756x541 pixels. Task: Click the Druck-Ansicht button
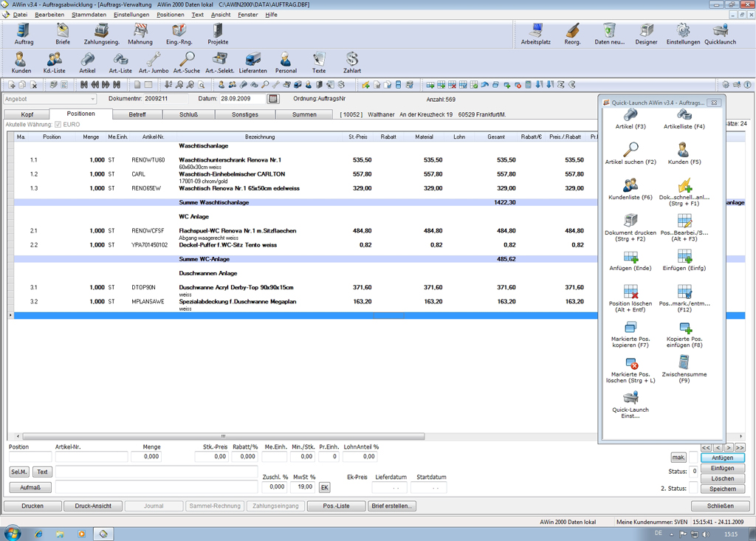pos(92,506)
